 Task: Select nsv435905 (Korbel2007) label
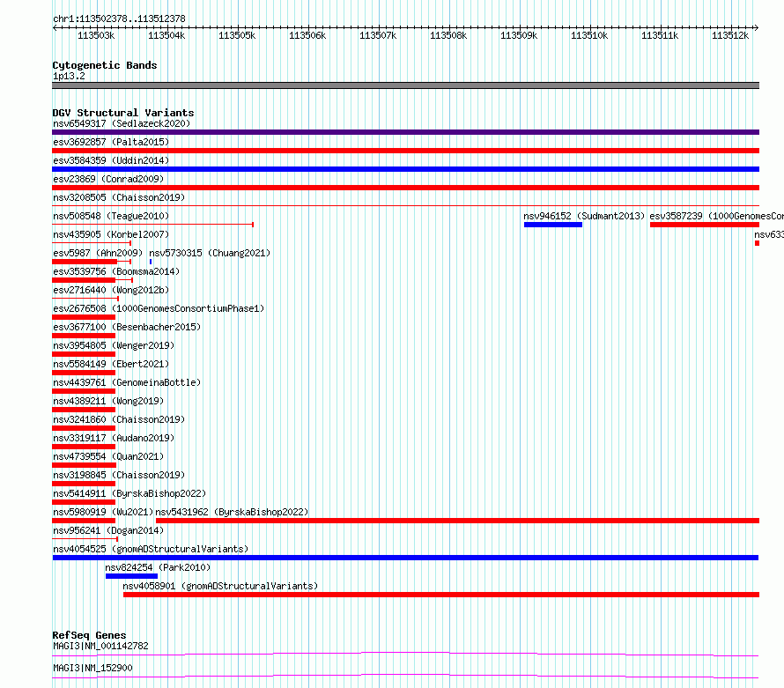111,234
